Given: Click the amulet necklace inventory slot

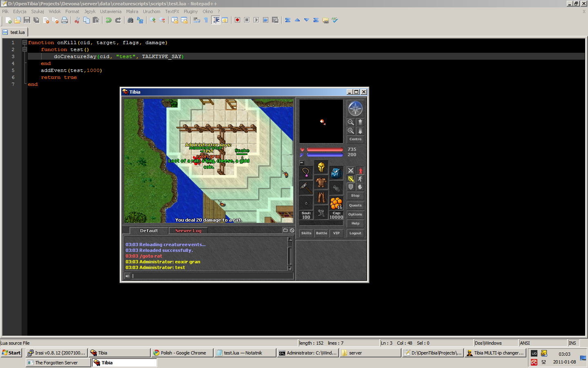Looking at the screenshot, I should tap(306, 173).
